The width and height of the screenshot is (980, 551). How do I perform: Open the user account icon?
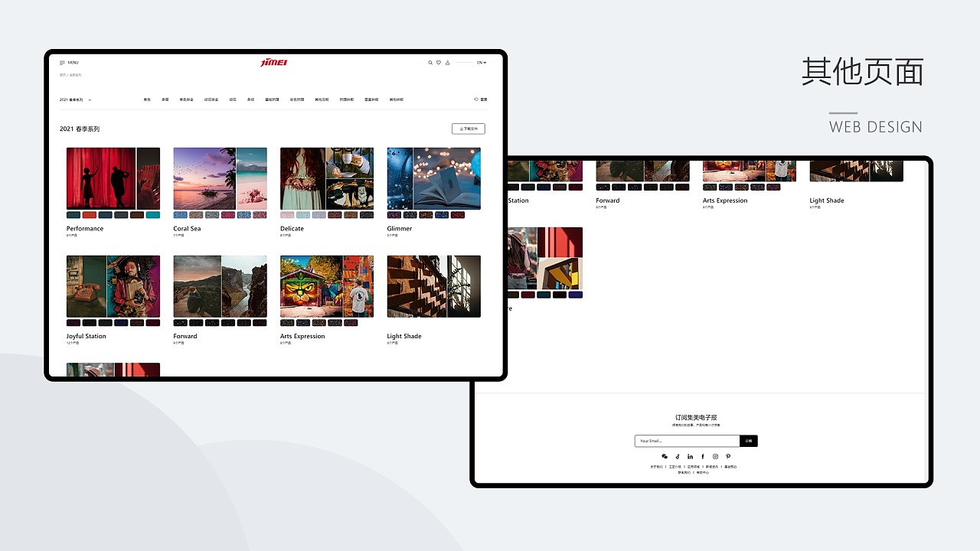coord(448,63)
